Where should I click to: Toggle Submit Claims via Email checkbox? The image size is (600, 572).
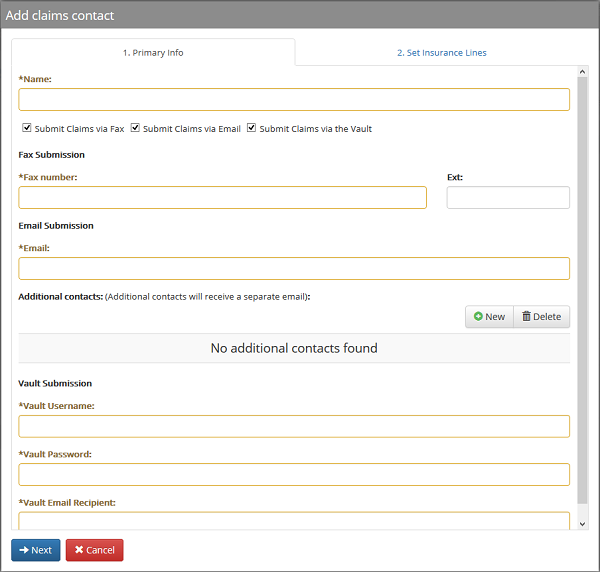click(x=136, y=128)
